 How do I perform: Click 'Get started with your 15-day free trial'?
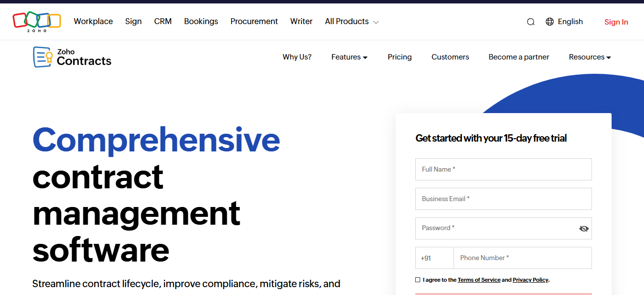(x=491, y=138)
